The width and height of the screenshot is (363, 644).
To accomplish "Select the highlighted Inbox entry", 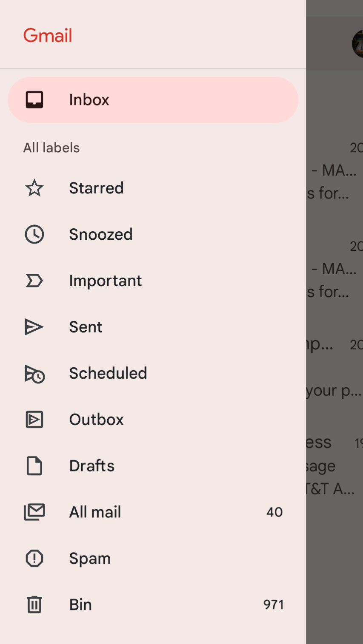I will [153, 100].
